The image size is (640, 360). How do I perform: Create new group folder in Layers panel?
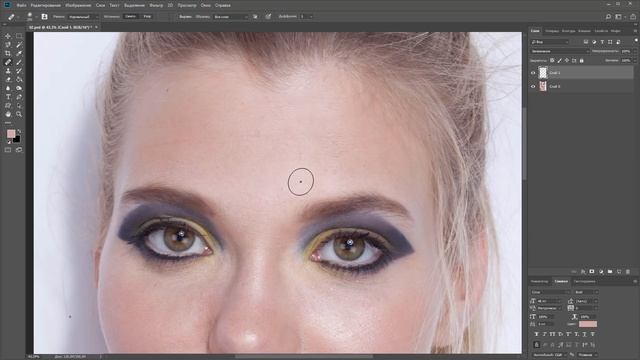pos(610,272)
